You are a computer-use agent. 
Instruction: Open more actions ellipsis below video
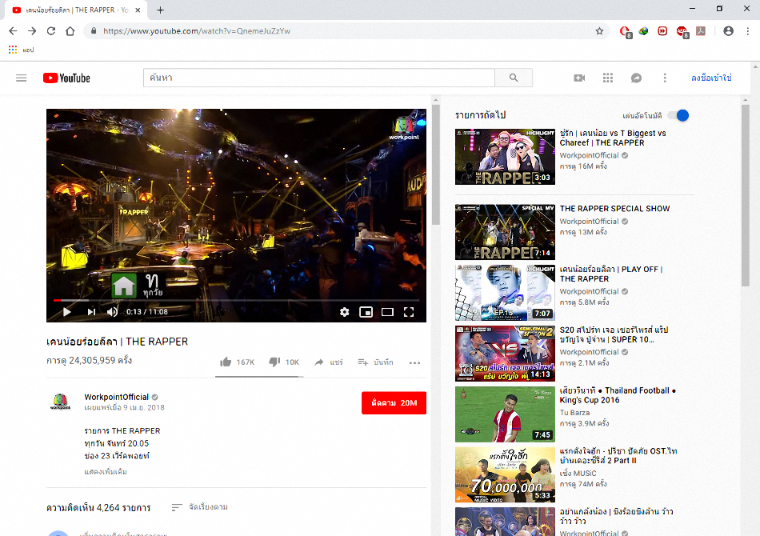pos(414,363)
